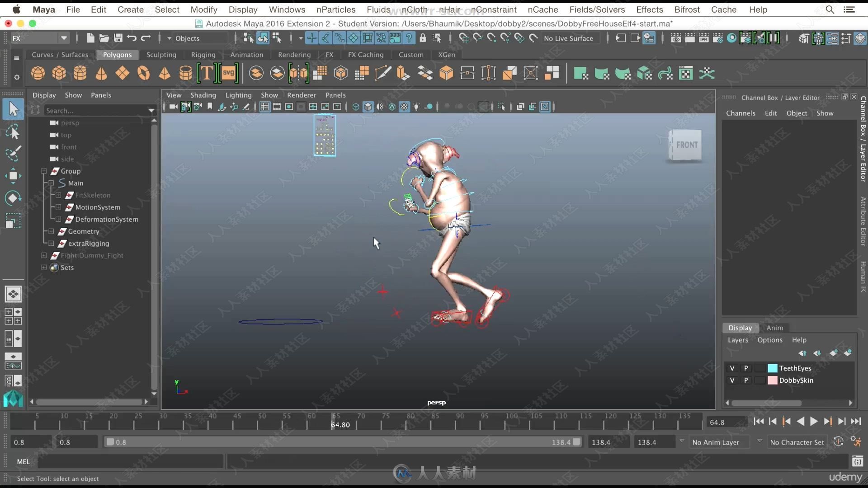Viewport: 868px width, 488px height.
Task: Activate the Lasso select tool
Action: [x=13, y=132]
